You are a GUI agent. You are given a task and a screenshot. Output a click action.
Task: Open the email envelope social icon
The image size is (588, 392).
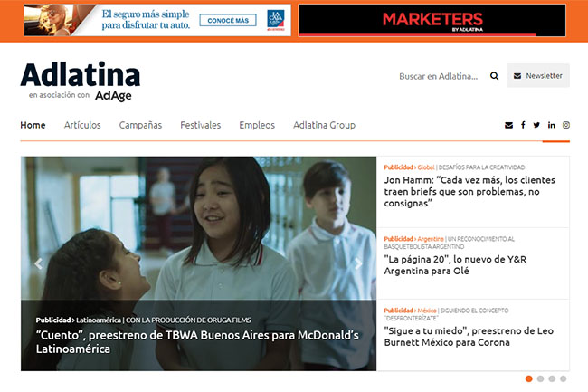(x=508, y=125)
